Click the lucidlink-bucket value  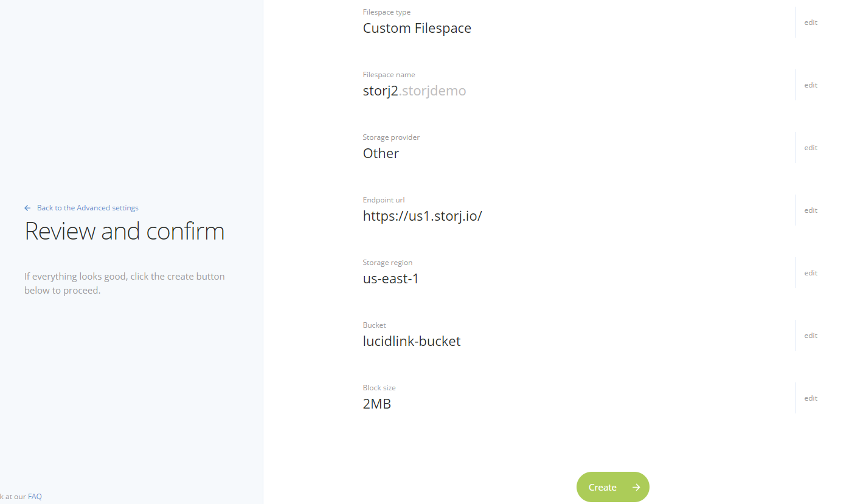tap(412, 341)
